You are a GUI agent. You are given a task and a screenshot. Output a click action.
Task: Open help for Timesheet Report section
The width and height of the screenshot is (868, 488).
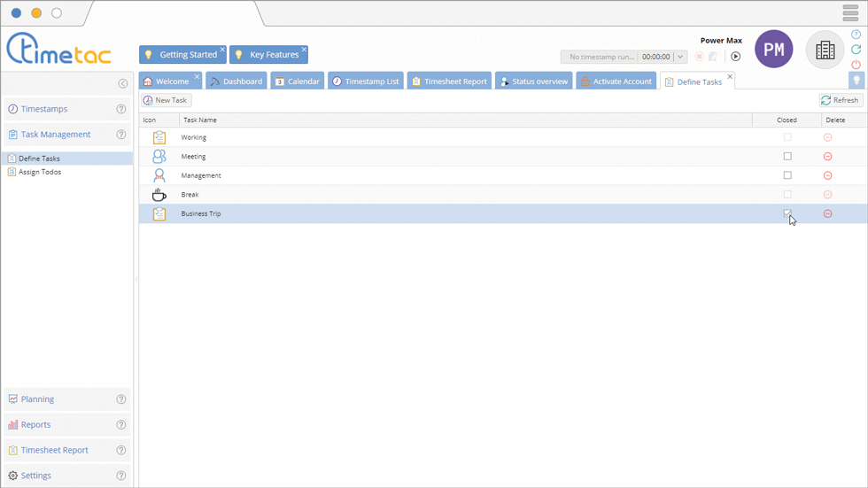120,451
